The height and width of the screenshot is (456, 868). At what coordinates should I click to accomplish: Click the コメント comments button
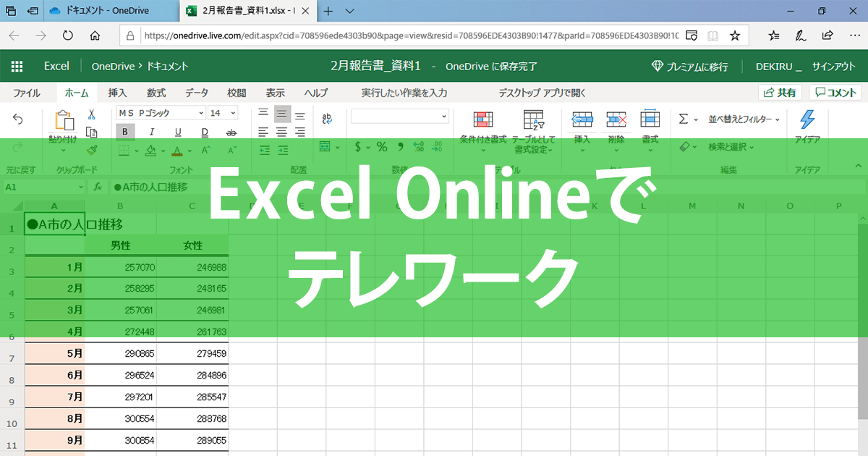click(x=835, y=93)
